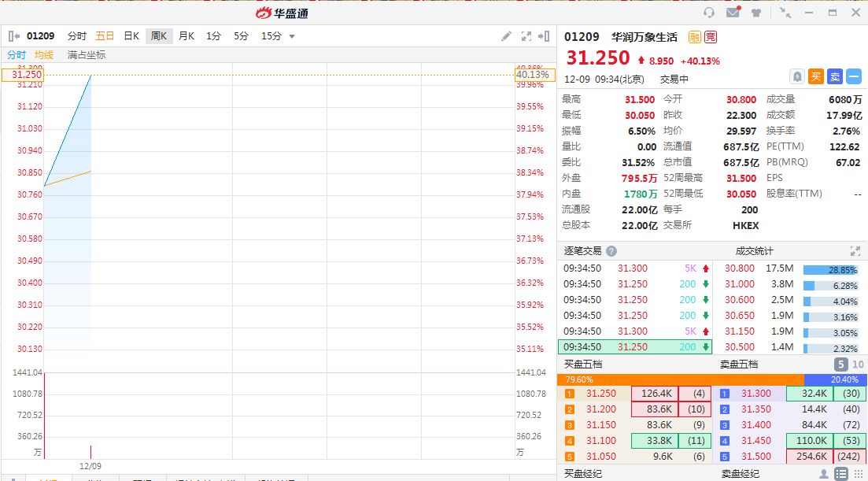The image size is (868, 481).
Task: Switch to 五日 chart tab
Action: (105, 36)
